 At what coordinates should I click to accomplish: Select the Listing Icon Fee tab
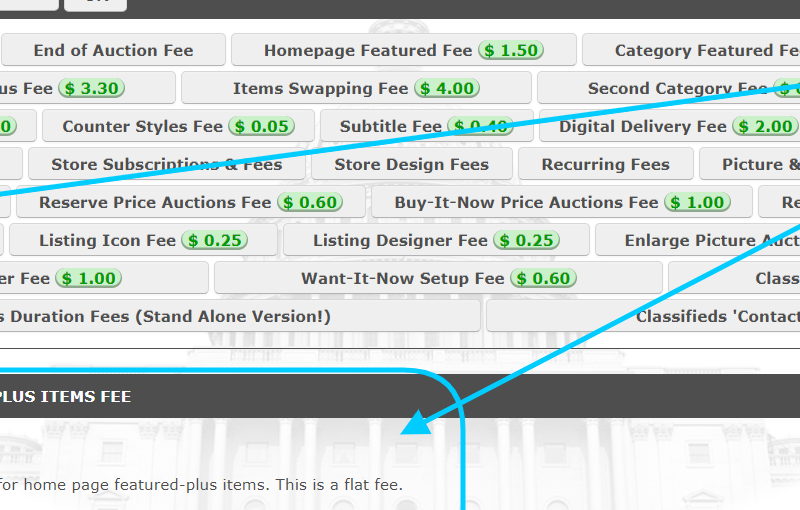[143, 240]
